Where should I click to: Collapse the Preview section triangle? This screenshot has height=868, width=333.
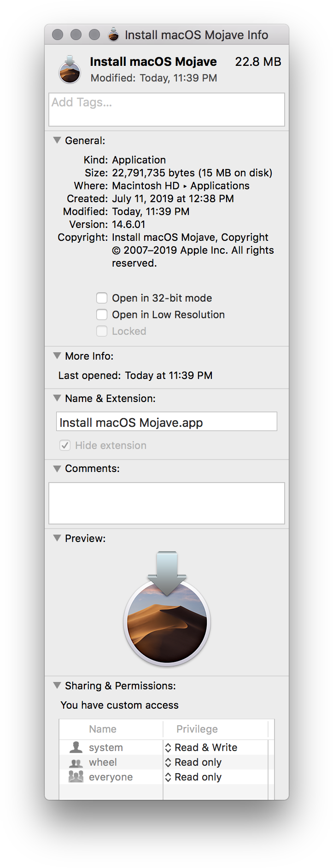[57, 538]
